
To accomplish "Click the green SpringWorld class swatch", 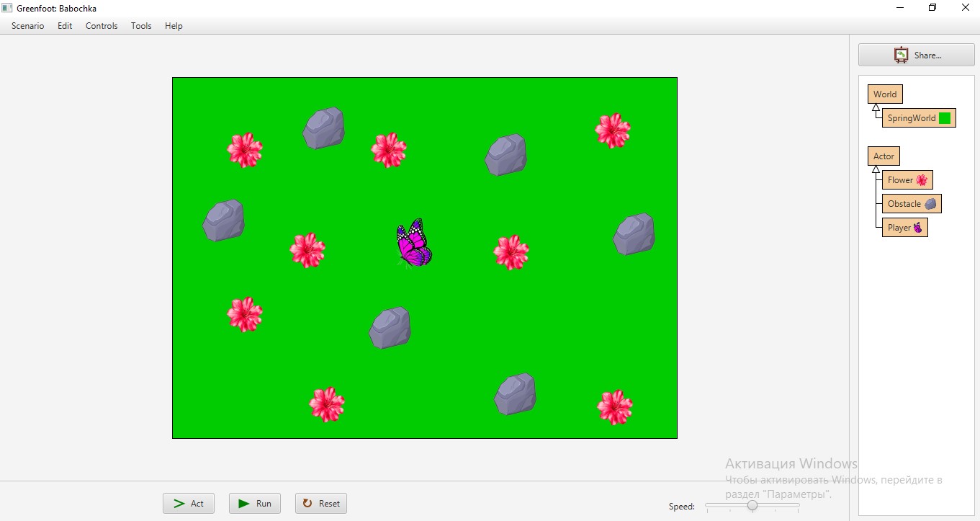I will tap(945, 118).
